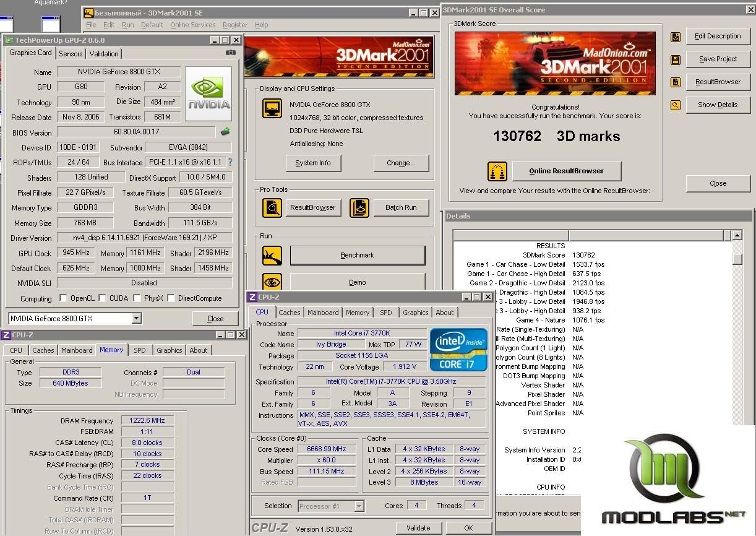
Task: Click the Online ResultBrowser yellow icon
Action: (497, 171)
